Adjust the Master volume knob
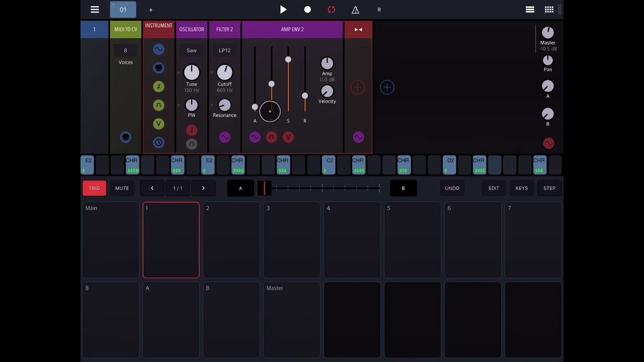 [547, 33]
